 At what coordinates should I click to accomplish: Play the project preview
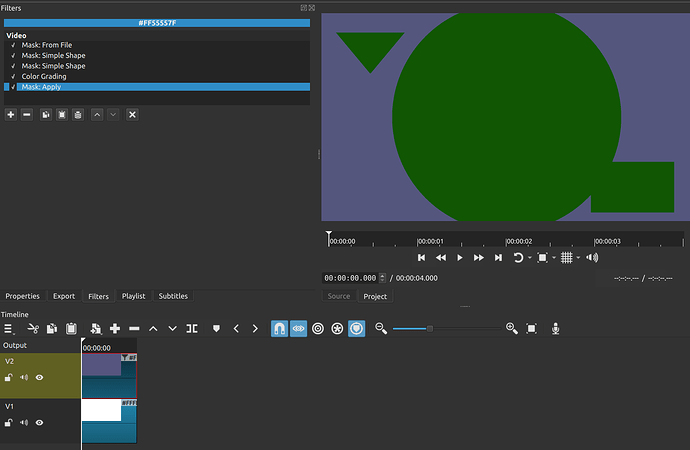pyautogui.click(x=459, y=258)
